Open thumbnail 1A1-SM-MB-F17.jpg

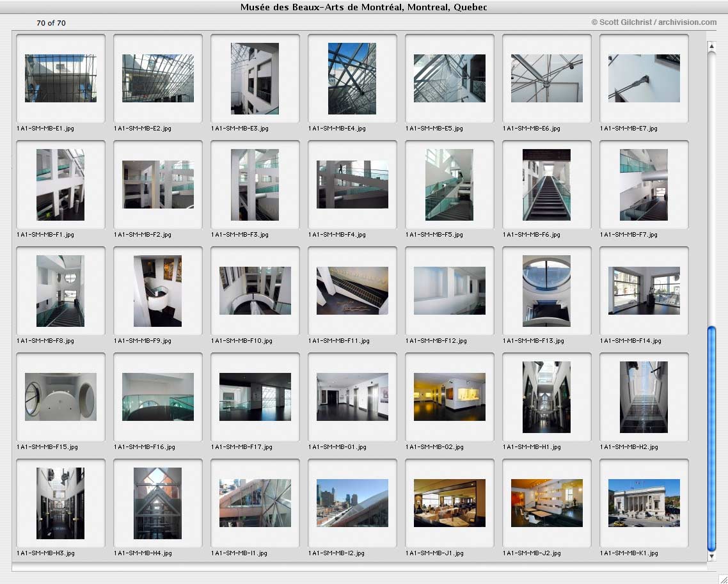pos(255,397)
